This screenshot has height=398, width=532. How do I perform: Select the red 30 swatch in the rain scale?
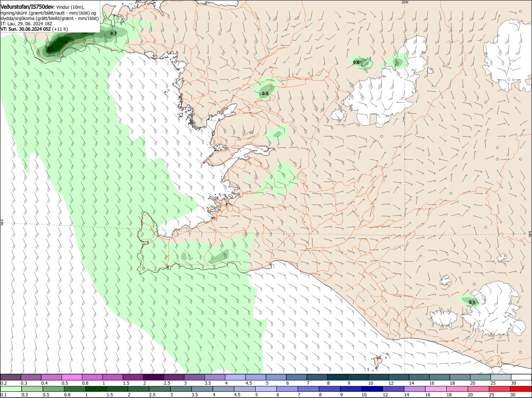(x=521, y=389)
